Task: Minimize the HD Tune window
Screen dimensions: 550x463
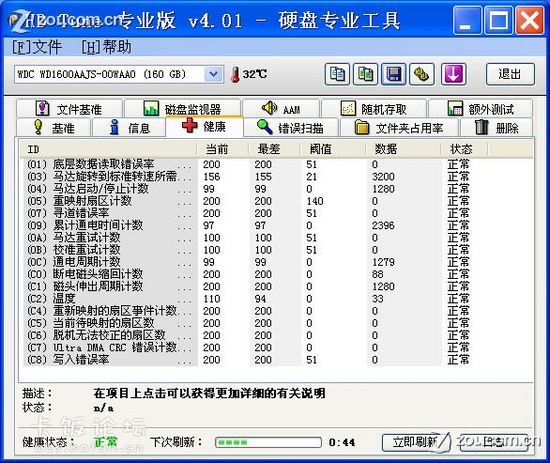Action: coord(466,21)
